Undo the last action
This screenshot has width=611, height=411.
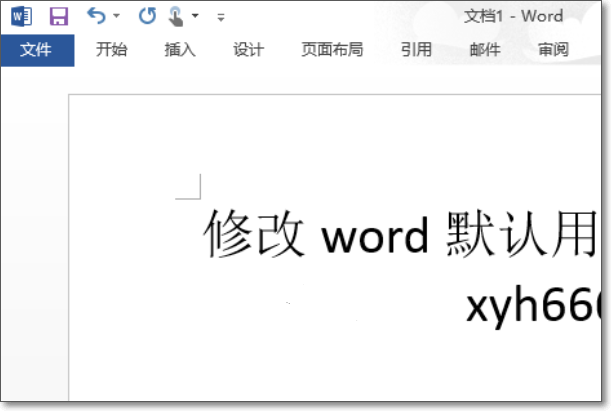(96, 16)
